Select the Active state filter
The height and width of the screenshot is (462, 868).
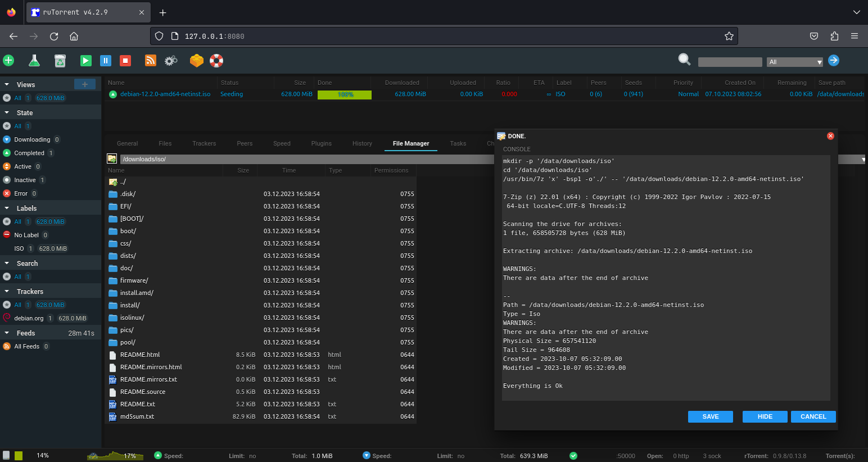pos(22,166)
